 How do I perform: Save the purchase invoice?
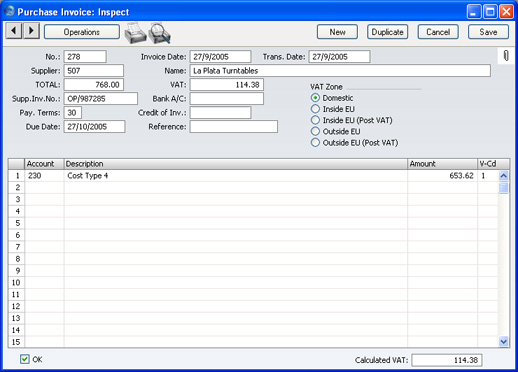(x=488, y=32)
